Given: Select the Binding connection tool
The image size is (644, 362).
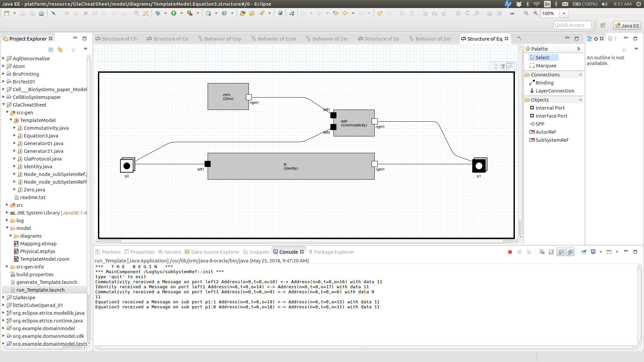Looking at the screenshot, I should (544, 83).
